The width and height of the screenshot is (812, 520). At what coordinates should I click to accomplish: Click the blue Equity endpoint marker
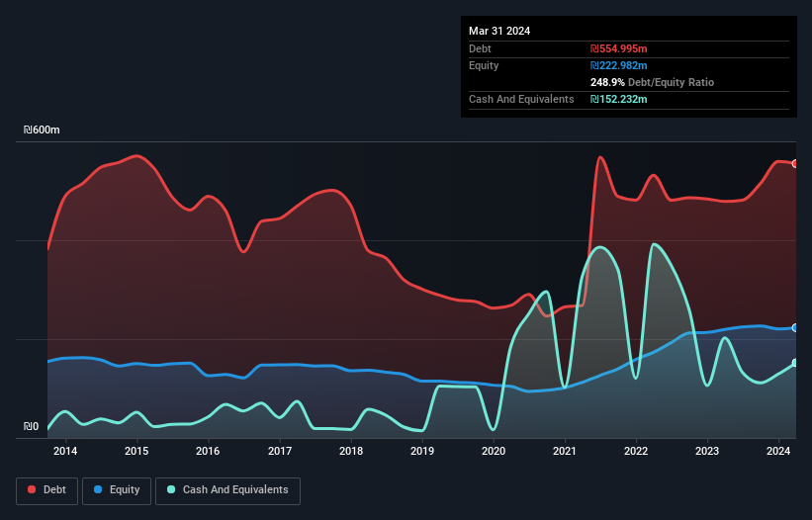click(x=795, y=327)
